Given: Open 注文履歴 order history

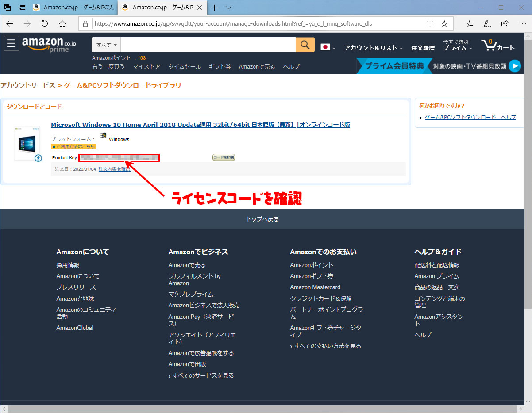Looking at the screenshot, I should (423, 48).
